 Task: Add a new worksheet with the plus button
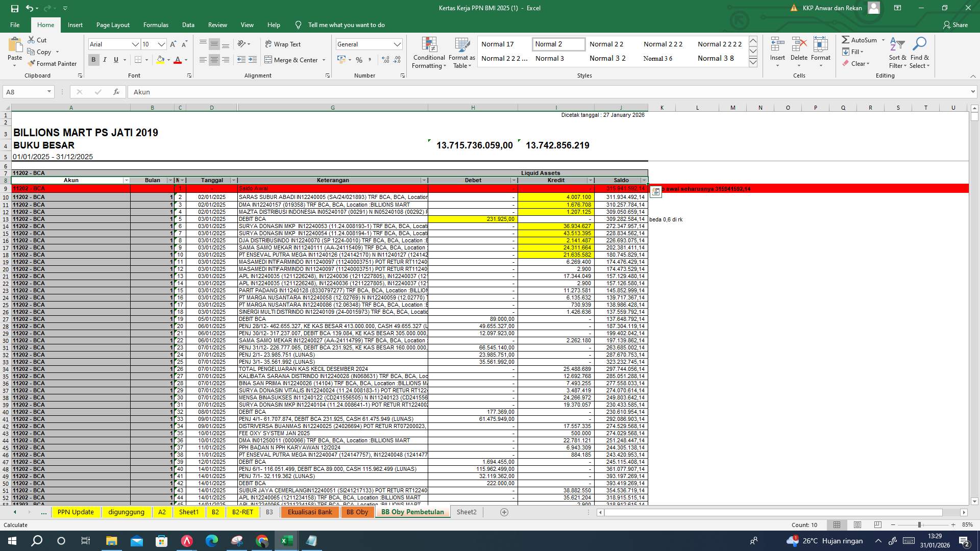pyautogui.click(x=504, y=512)
